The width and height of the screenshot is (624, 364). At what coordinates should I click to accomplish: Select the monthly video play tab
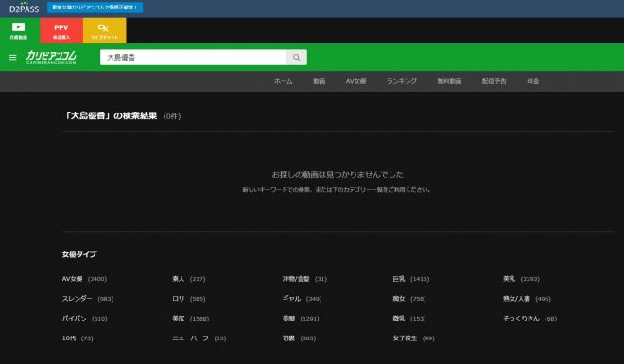tap(19, 30)
